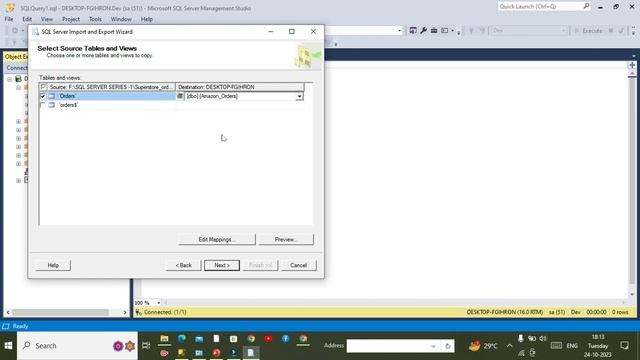Open the Tools menu
Screen dimensions: 640x360
(95, 19)
